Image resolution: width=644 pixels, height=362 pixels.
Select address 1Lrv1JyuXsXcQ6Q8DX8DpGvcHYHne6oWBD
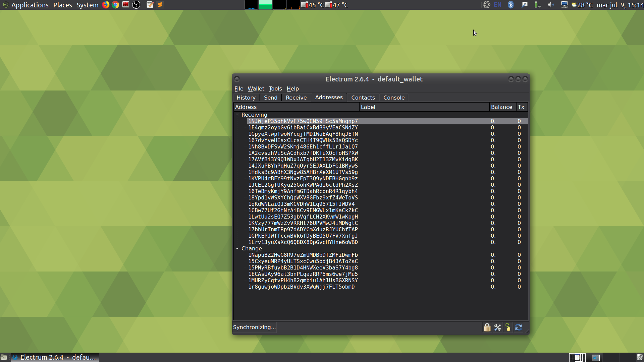pos(303,242)
